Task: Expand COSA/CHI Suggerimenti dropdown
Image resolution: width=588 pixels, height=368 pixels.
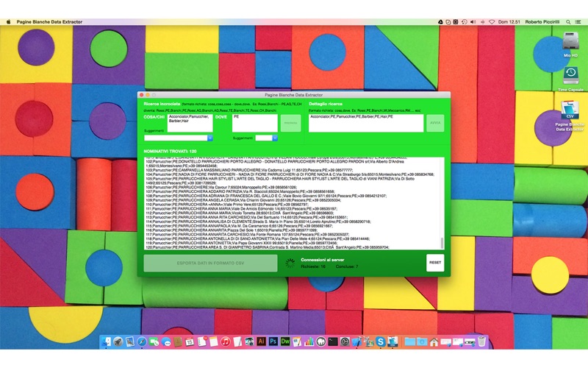Action: pos(210,138)
